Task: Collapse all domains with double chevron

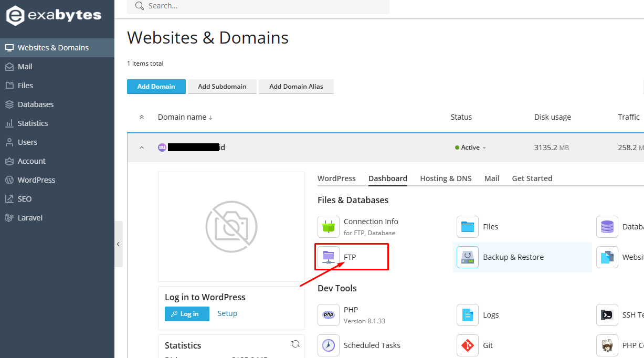Action: 141,117
